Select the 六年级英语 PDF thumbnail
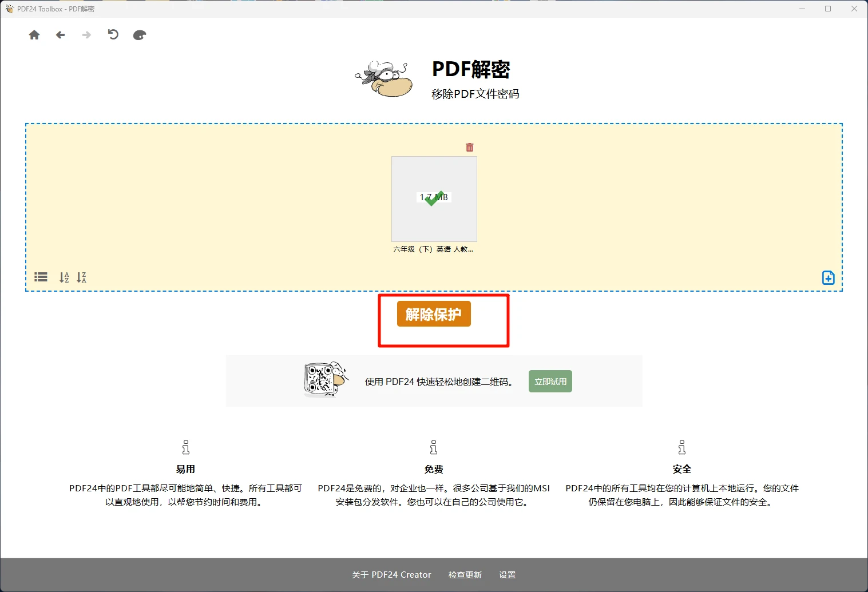The height and width of the screenshot is (592, 868). pos(434,198)
